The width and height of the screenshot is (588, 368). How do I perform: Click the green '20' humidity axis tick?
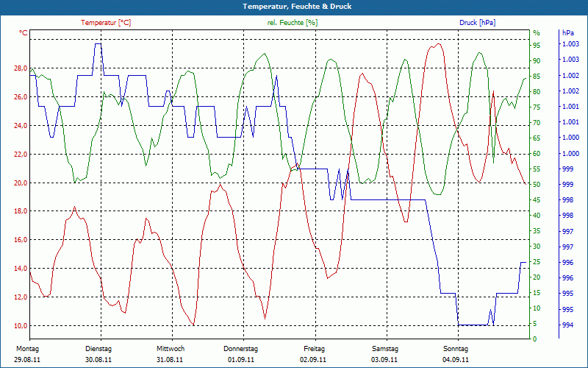pyautogui.click(x=537, y=277)
